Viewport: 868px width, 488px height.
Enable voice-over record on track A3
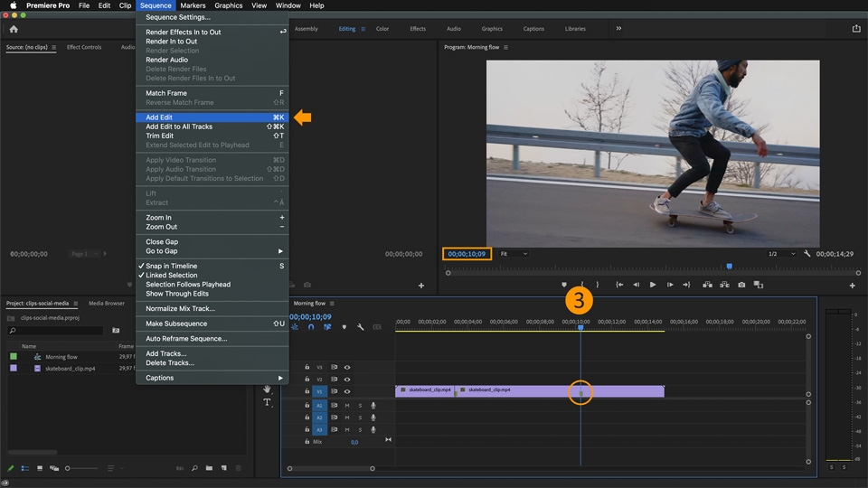[373, 430]
